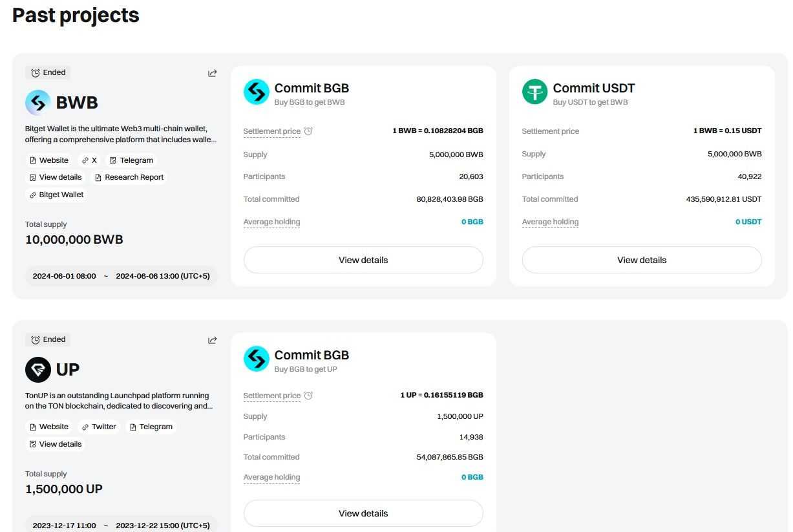Click the TonUP description text
The width and height of the screenshot is (793, 532).
coord(120,401)
